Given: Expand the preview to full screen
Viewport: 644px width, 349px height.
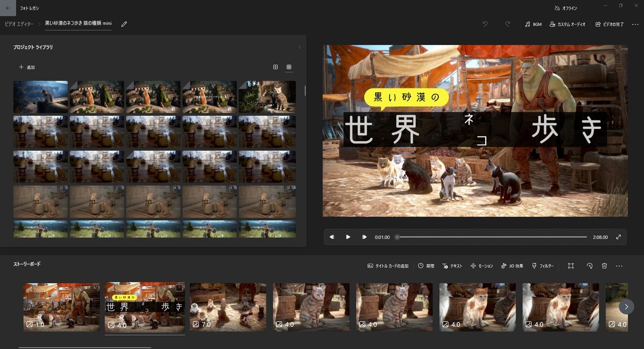Looking at the screenshot, I should coord(618,237).
